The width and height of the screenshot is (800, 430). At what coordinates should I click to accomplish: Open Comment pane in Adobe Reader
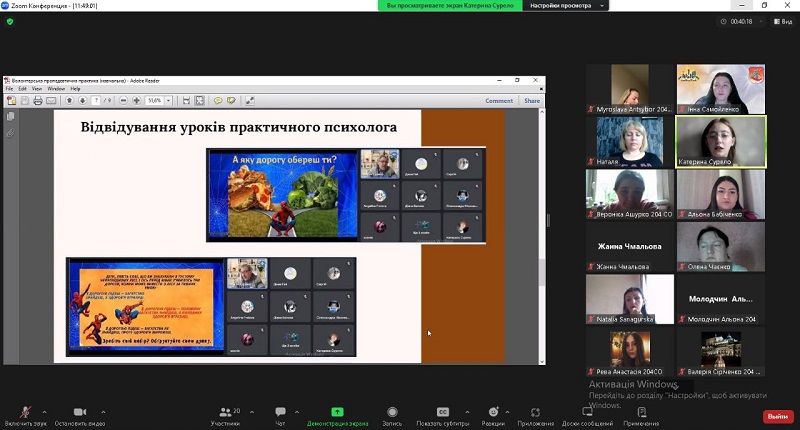(499, 101)
